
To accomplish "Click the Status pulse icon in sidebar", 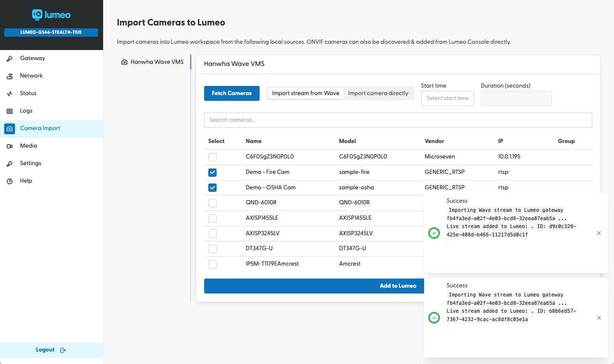I will tap(10, 93).
